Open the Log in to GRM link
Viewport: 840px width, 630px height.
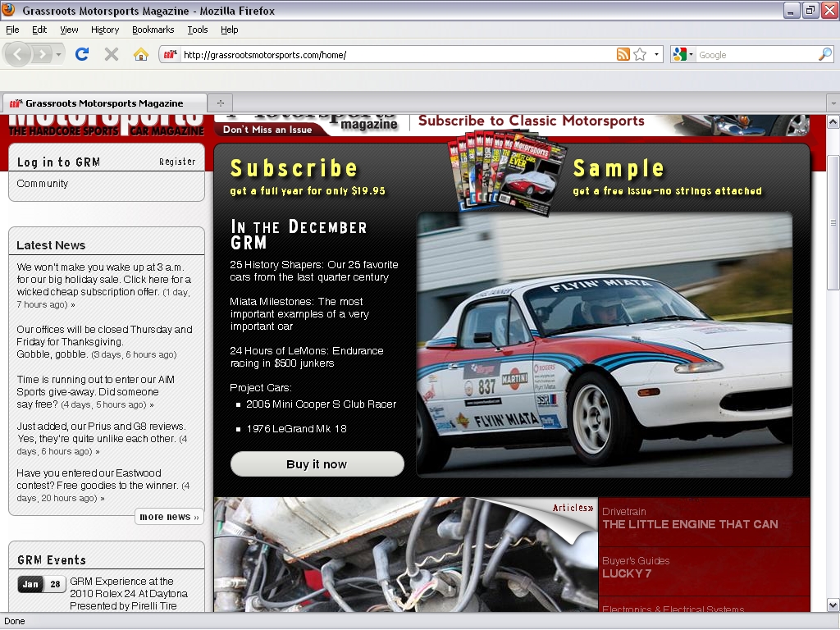click(58, 162)
